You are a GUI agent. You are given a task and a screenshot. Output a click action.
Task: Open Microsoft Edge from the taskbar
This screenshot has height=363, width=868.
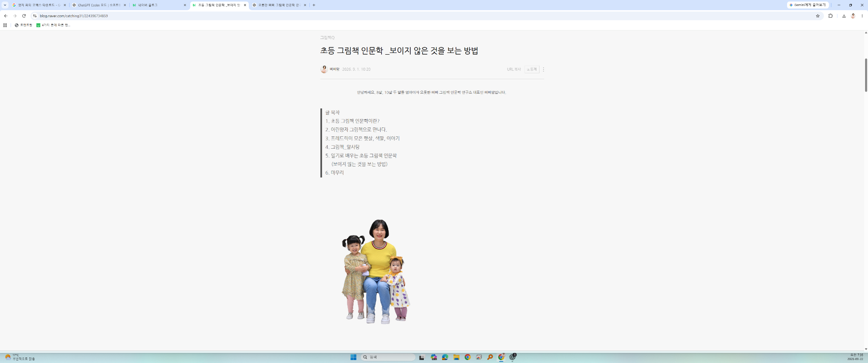coord(445,357)
